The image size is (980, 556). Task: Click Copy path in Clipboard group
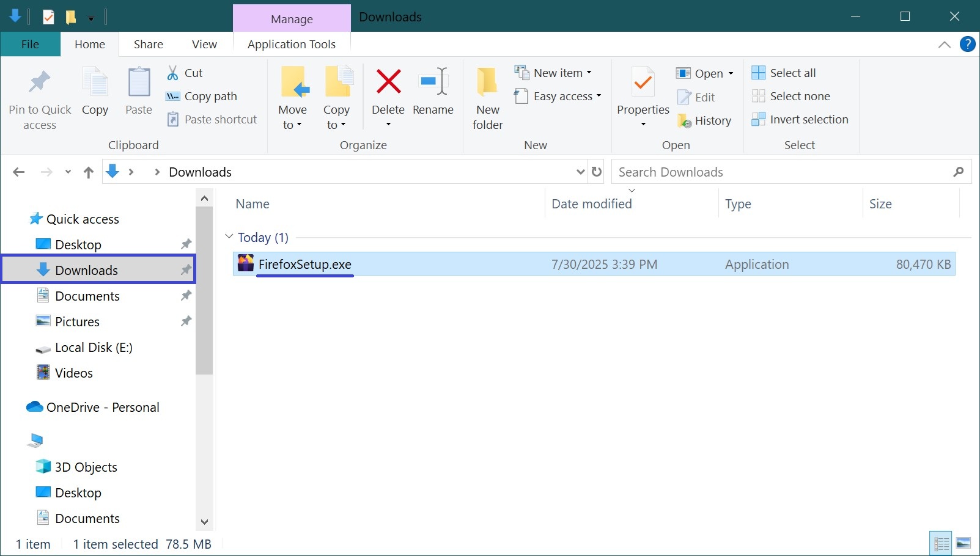tap(201, 96)
